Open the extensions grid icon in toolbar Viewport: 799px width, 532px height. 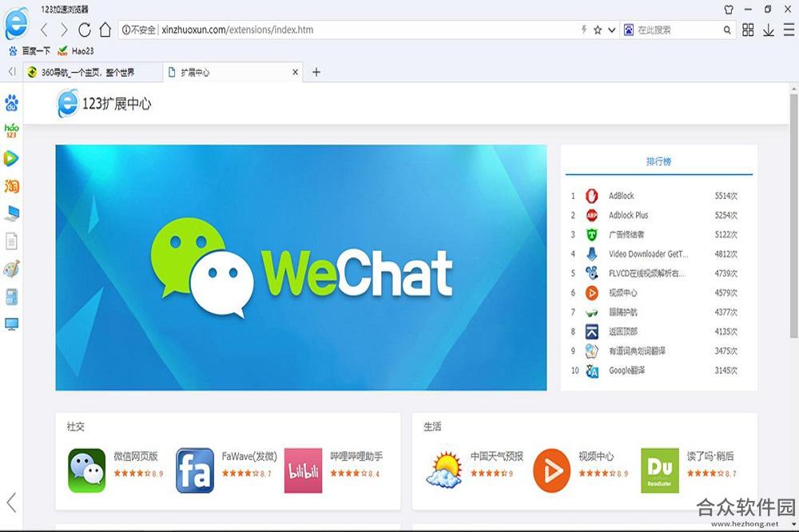pos(748,30)
